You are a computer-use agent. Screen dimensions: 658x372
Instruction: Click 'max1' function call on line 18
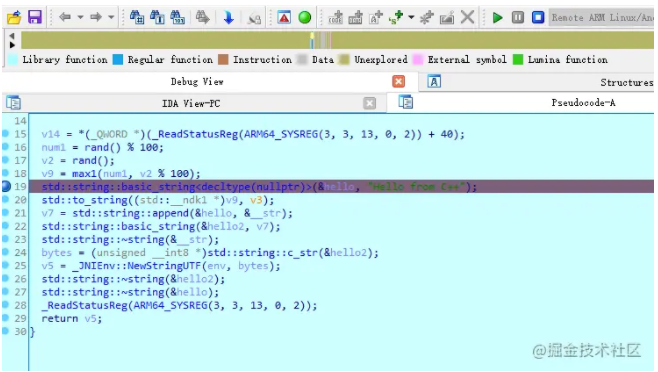click(x=84, y=173)
